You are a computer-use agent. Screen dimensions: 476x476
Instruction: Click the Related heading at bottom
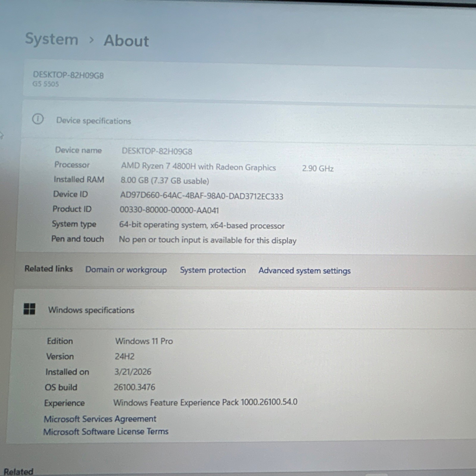click(x=18, y=472)
